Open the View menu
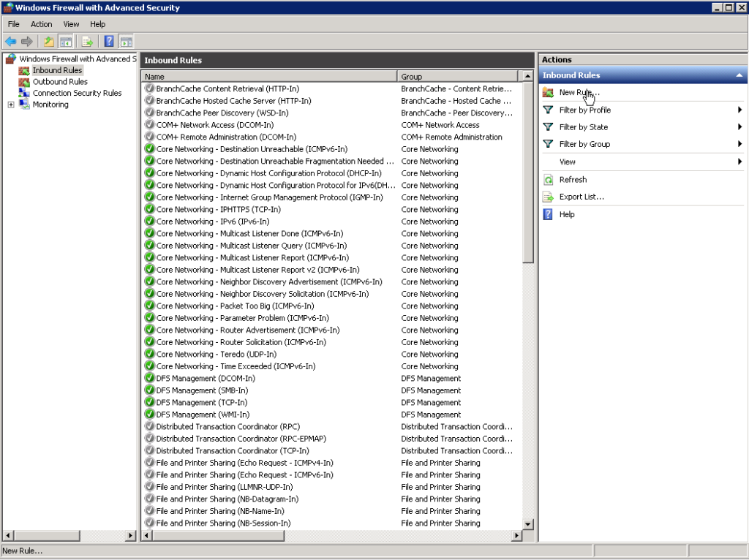Screen dimensions: 749x560 [x=70, y=23]
